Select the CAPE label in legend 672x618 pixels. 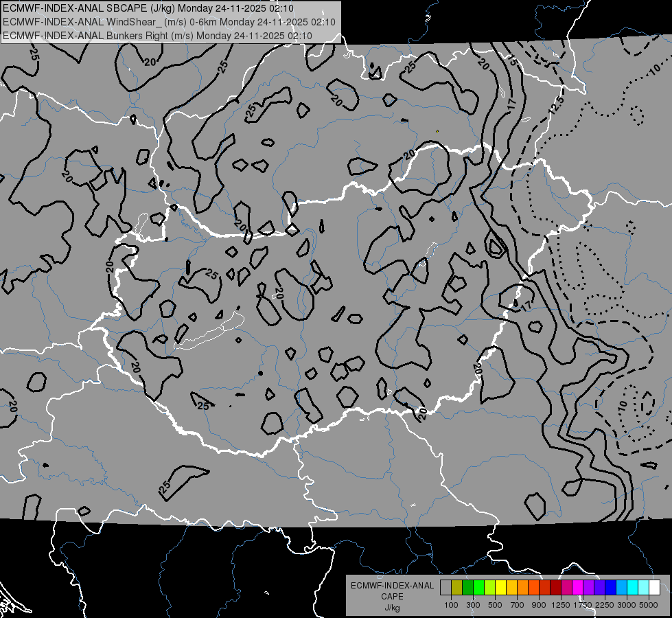click(x=392, y=597)
